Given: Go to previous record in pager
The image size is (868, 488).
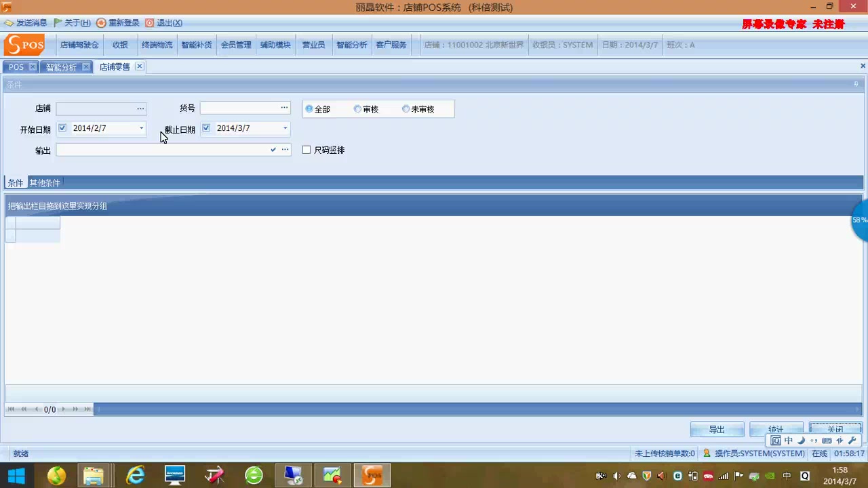Looking at the screenshot, I should (37, 409).
